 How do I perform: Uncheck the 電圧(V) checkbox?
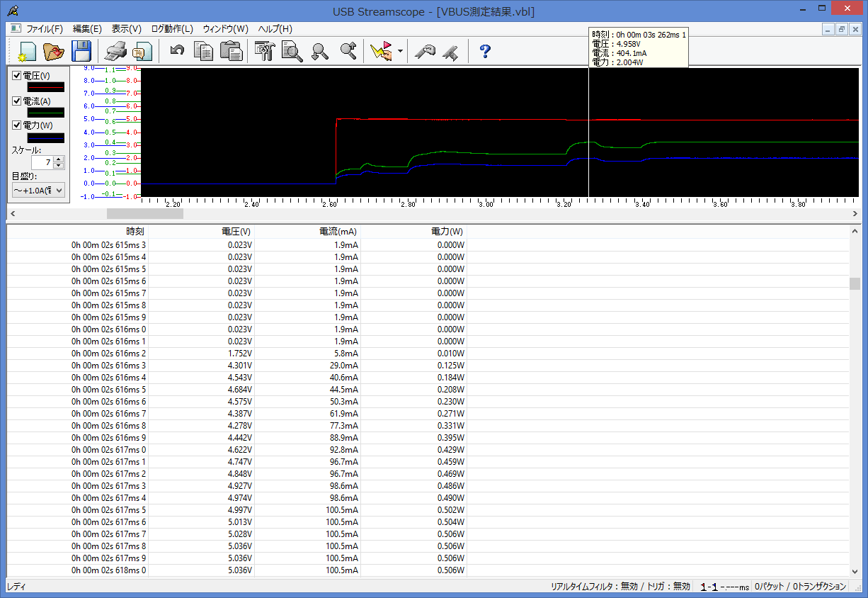(17, 76)
